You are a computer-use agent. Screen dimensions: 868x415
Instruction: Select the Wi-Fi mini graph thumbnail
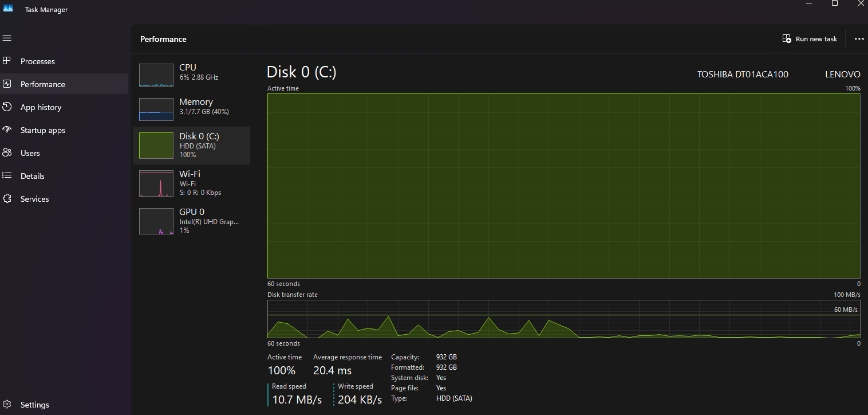(156, 183)
